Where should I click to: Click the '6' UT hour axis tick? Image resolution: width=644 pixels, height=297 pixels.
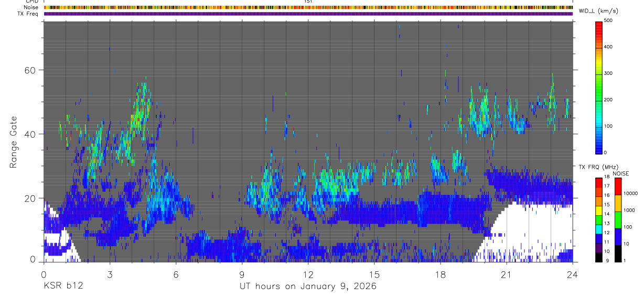pyautogui.click(x=176, y=273)
